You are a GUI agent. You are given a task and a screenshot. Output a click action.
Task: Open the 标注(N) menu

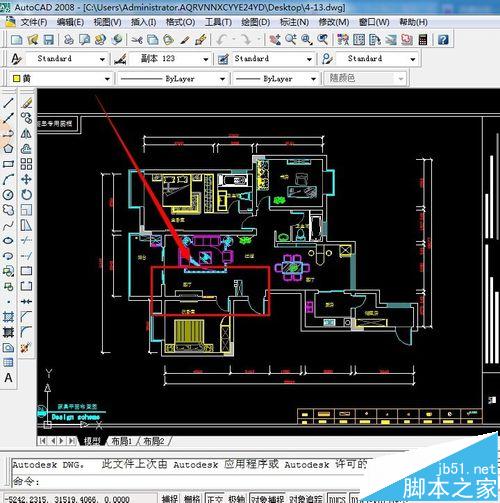tap(294, 22)
